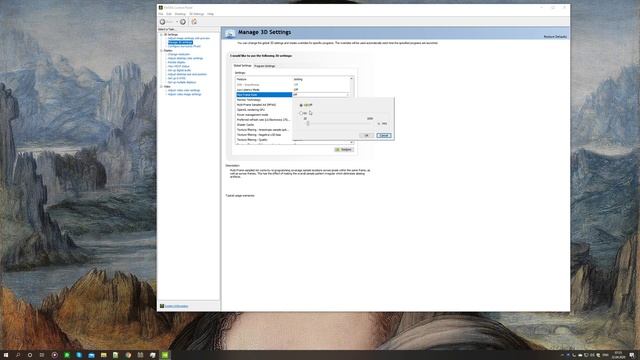Click the Home icon in toolbar
This screenshot has height=360, width=640.
coord(194,22)
